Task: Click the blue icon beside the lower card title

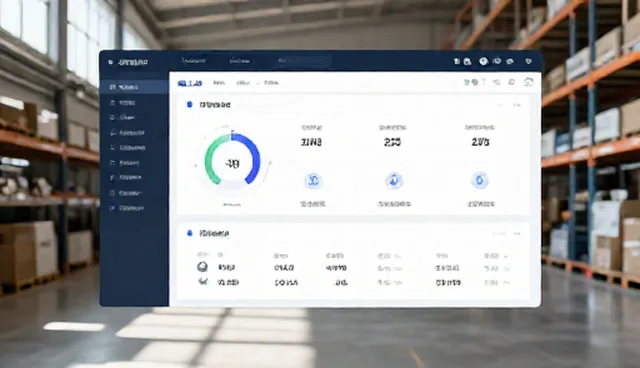Action: [x=189, y=233]
